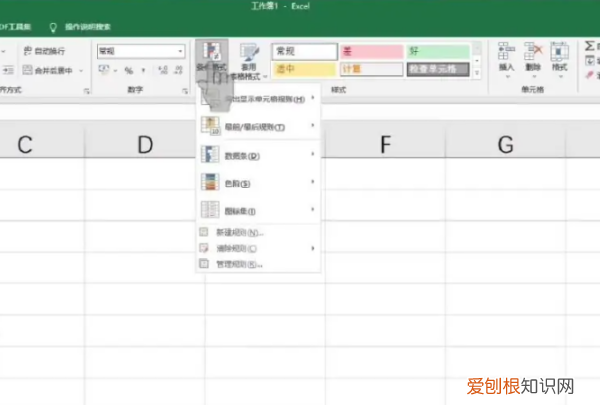The image size is (600, 405).
Task: Open the Alignment group dialog launcher
Action: tap(86, 91)
